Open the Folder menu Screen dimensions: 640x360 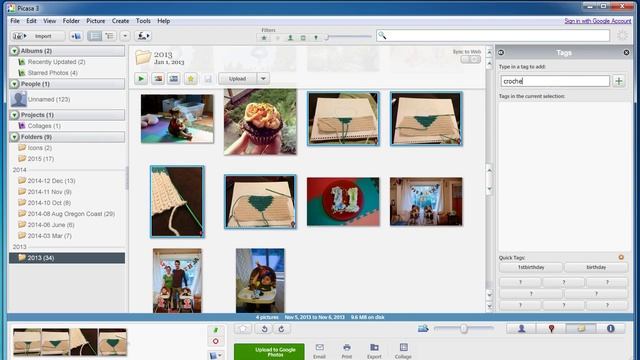pyautogui.click(x=71, y=21)
